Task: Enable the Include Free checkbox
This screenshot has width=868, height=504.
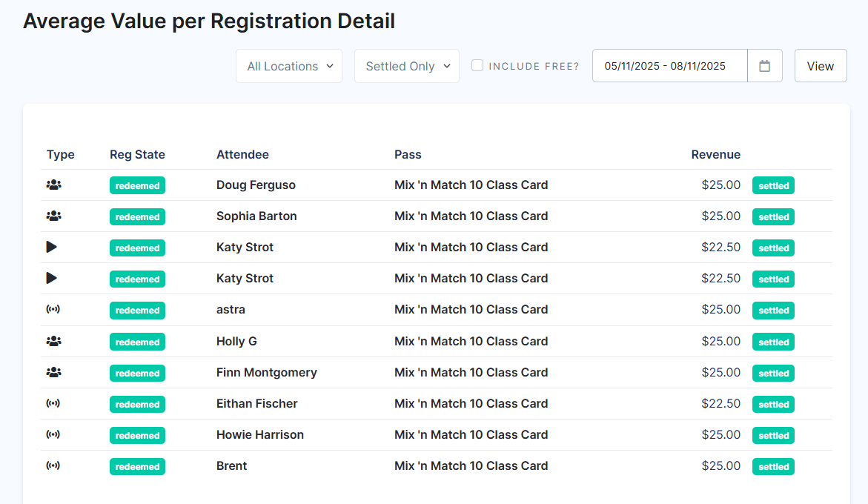Action: coord(477,65)
